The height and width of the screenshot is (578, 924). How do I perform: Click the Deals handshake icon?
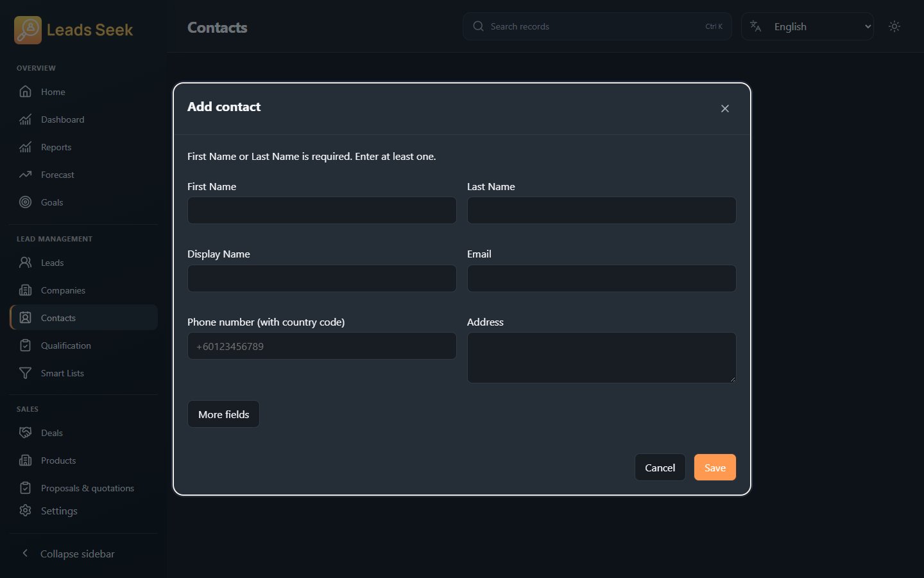click(x=25, y=433)
